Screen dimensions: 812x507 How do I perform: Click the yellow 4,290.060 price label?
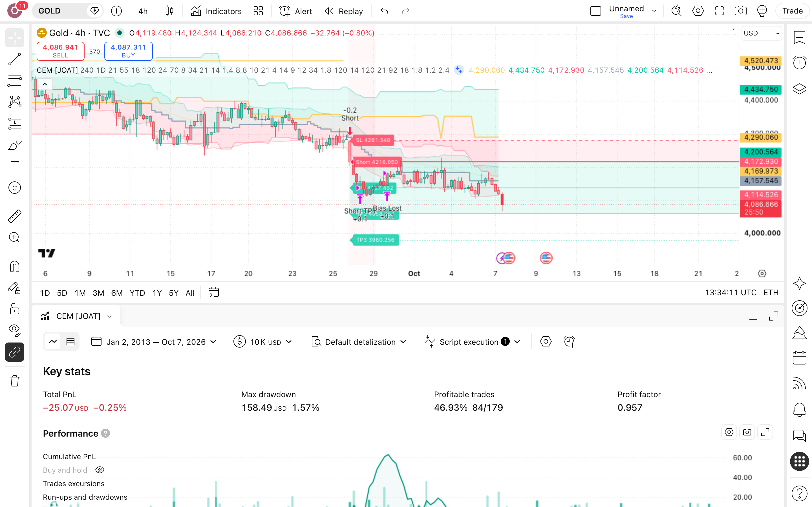(x=761, y=137)
